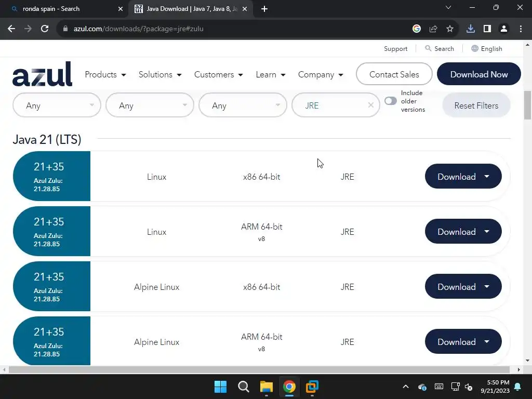
Task: Download Linux x86 64-bit JRE
Action: (463, 177)
